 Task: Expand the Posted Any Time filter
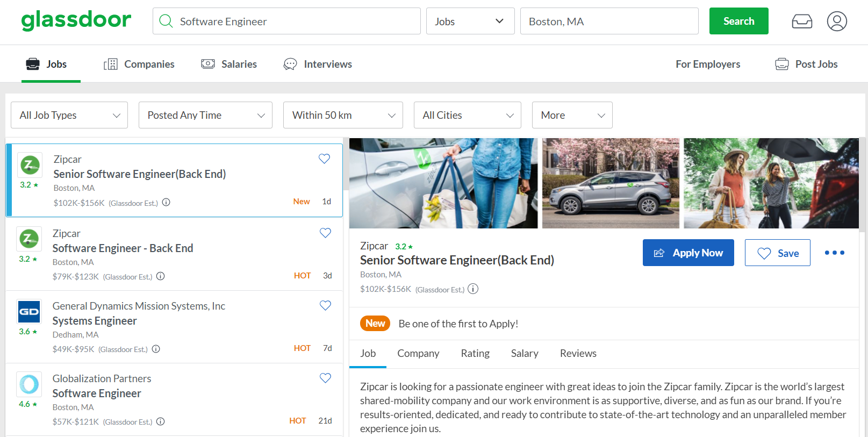coord(205,115)
